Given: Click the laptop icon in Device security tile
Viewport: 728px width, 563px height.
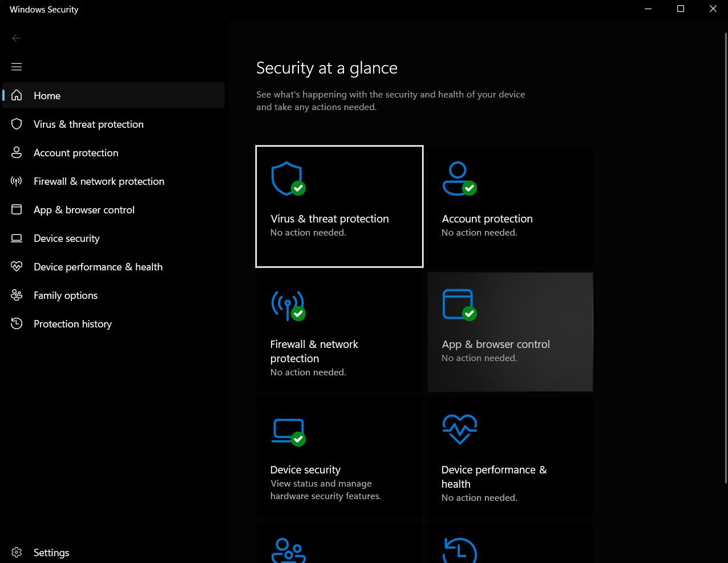Looking at the screenshot, I should 288,432.
